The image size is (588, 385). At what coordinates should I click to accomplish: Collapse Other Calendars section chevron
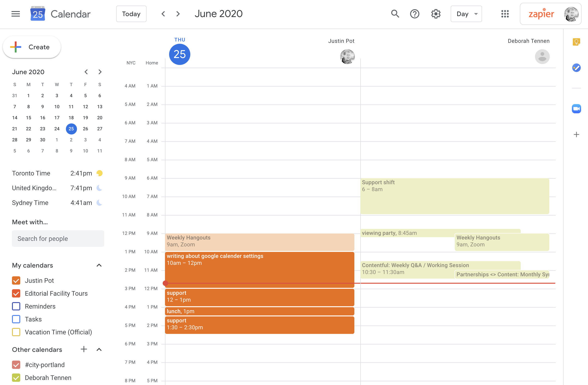(x=99, y=349)
